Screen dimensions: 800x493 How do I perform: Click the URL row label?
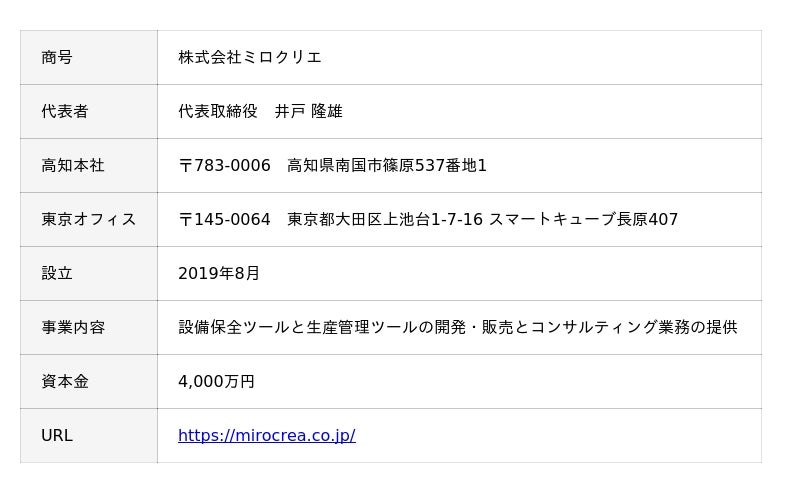tap(57, 435)
